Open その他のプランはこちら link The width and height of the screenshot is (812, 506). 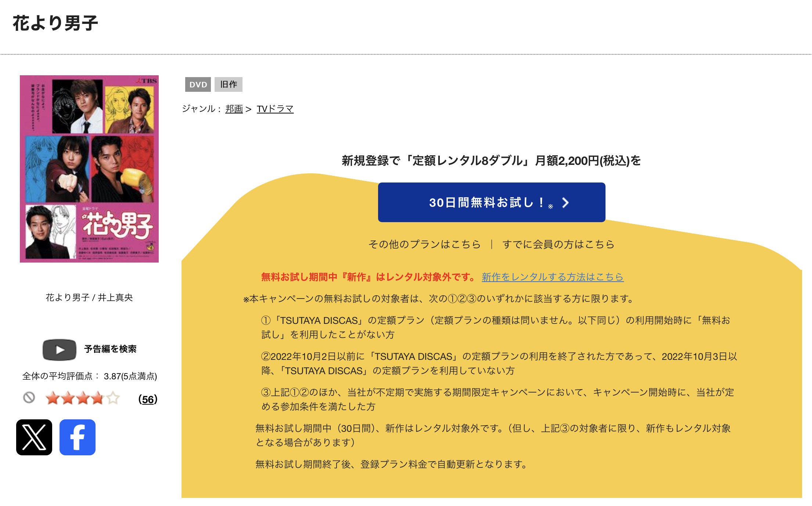(x=424, y=244)
